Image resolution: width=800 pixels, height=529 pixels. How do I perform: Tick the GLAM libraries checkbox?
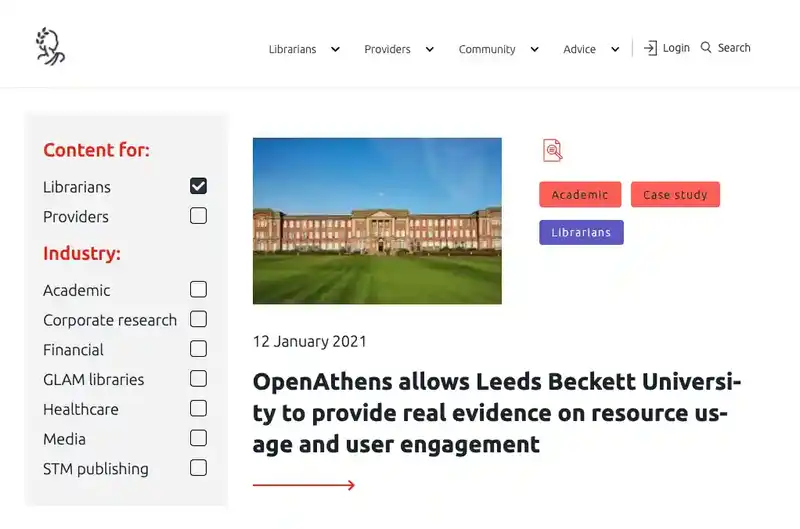point(198,379)
